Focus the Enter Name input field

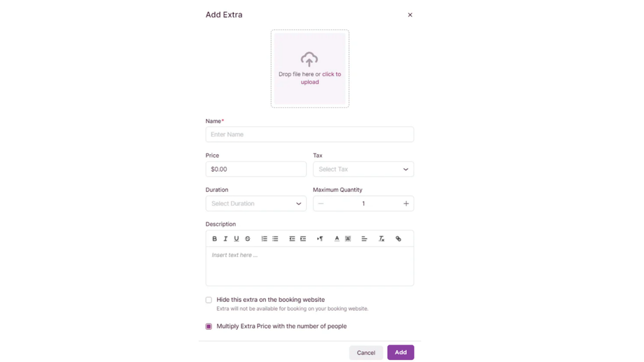(x=309, y=134)
